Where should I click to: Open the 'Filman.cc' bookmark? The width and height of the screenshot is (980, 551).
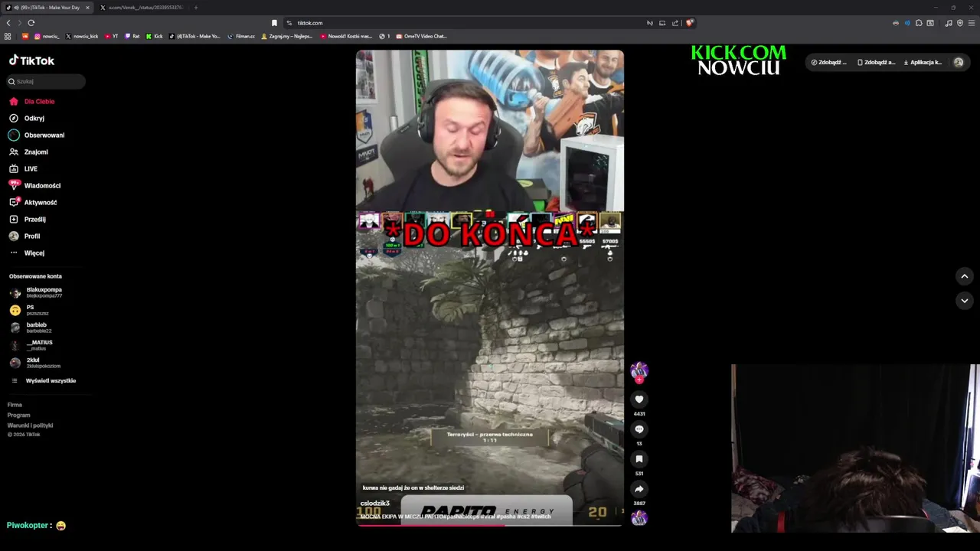(241, 36)
